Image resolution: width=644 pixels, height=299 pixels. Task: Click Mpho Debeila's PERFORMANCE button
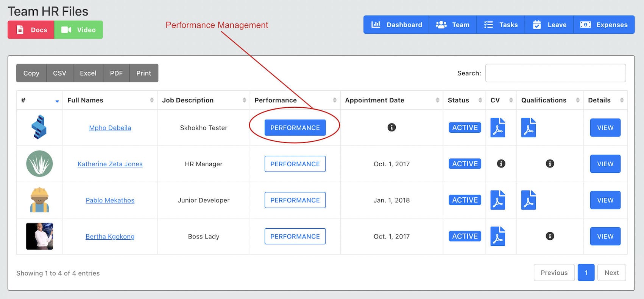[x=295, y=128]
